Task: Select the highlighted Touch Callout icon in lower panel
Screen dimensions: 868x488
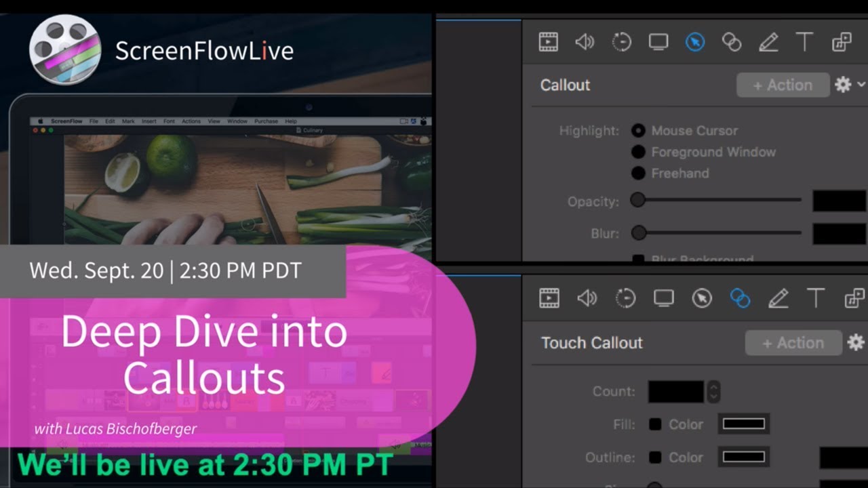Action: click(740, 298)
